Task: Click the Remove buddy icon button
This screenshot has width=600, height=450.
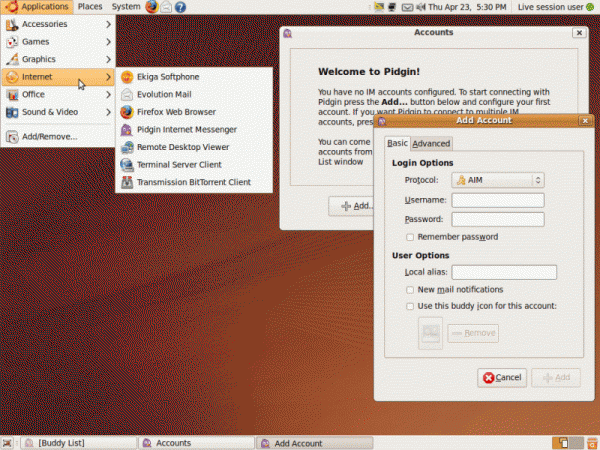Action: 473,333
